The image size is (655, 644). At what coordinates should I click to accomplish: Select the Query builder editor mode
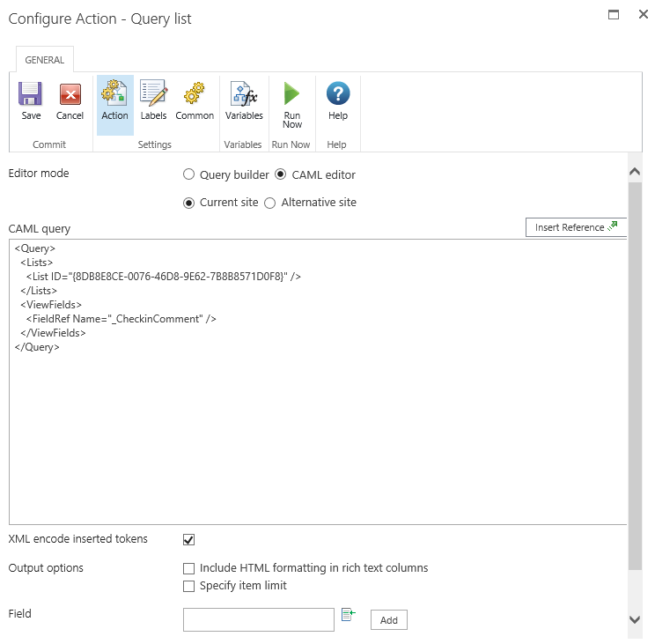(x=188, y=174)
